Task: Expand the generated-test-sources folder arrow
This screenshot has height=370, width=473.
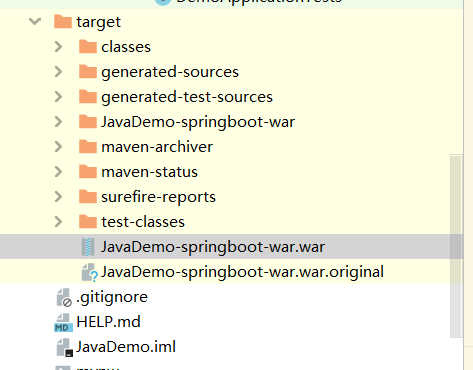Action: 58,97
